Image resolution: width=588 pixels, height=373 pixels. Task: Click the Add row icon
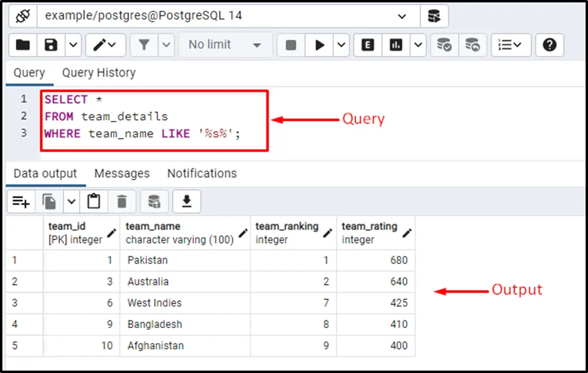21,202
